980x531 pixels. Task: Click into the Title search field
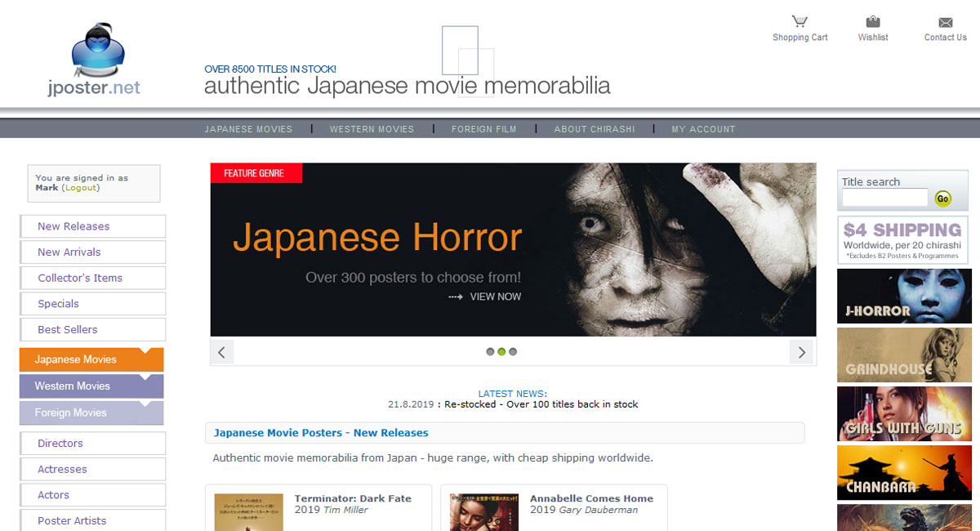coord(885,198)
